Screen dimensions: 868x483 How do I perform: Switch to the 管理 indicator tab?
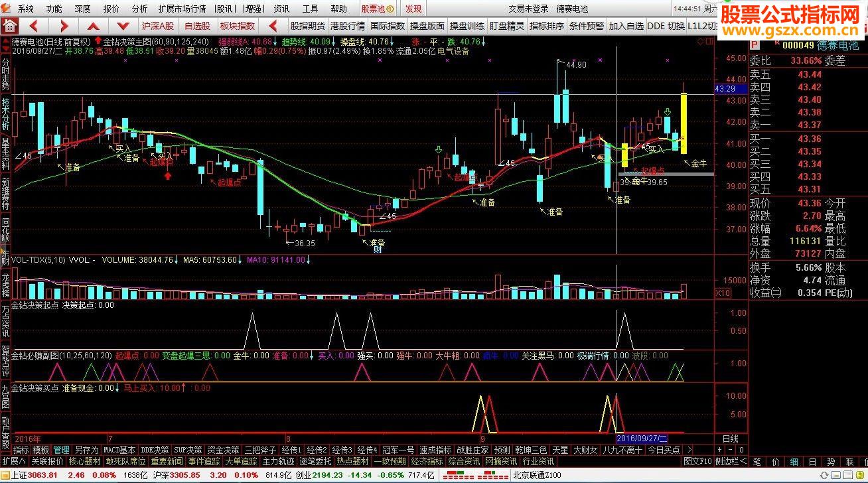coord(62,450)
